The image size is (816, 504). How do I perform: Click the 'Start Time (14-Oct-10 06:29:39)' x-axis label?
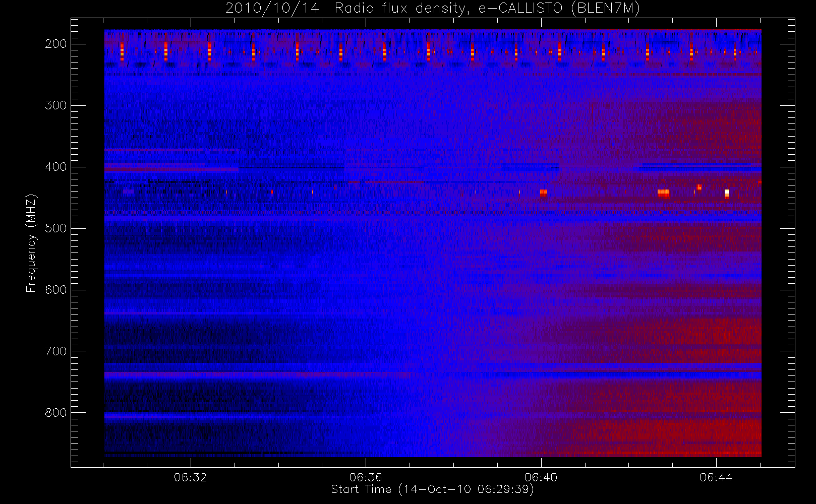click(432, 489)
